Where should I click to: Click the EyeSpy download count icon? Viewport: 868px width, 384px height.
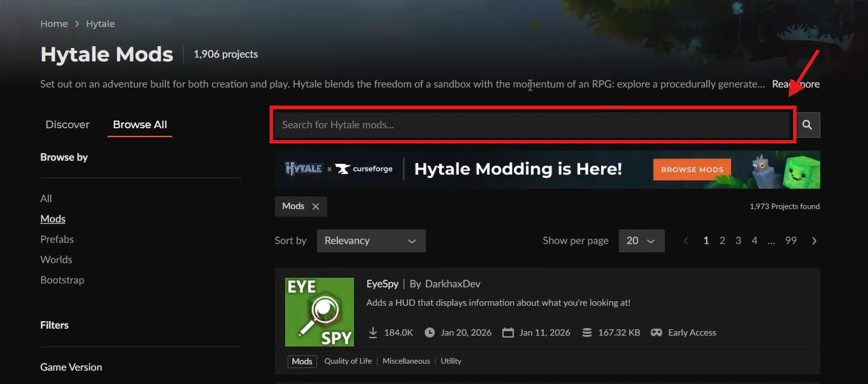pos(373,333)
